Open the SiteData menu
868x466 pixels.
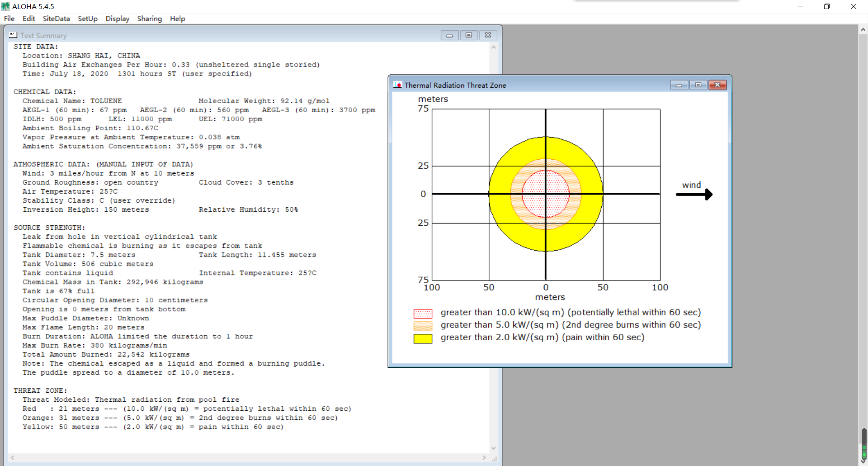(x=56, y=19)
